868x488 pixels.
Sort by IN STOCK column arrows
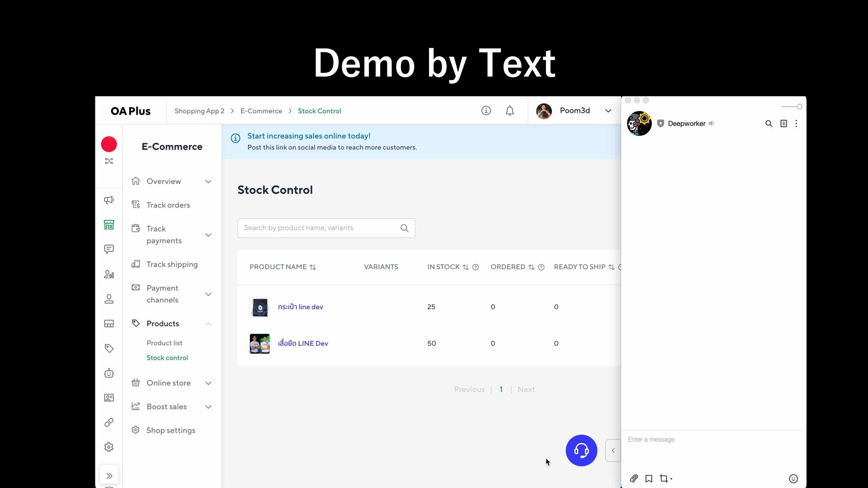465,267
